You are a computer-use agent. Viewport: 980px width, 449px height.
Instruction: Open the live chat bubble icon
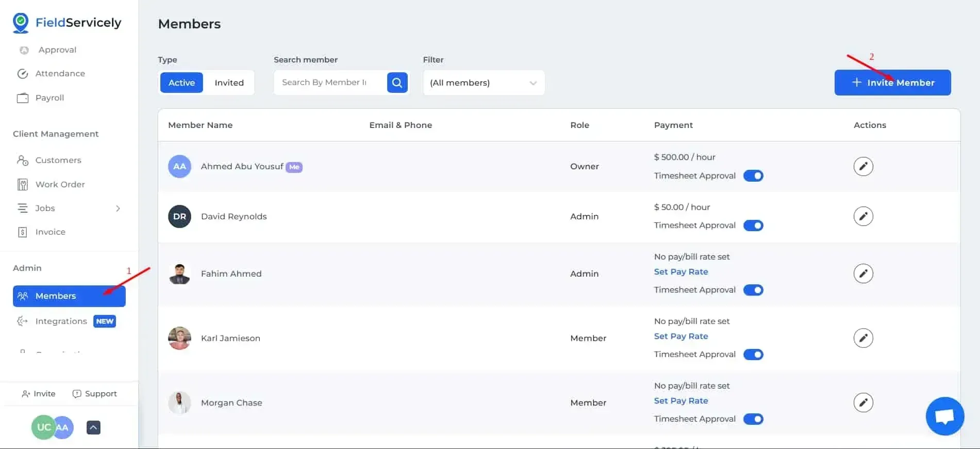point(944,416)
